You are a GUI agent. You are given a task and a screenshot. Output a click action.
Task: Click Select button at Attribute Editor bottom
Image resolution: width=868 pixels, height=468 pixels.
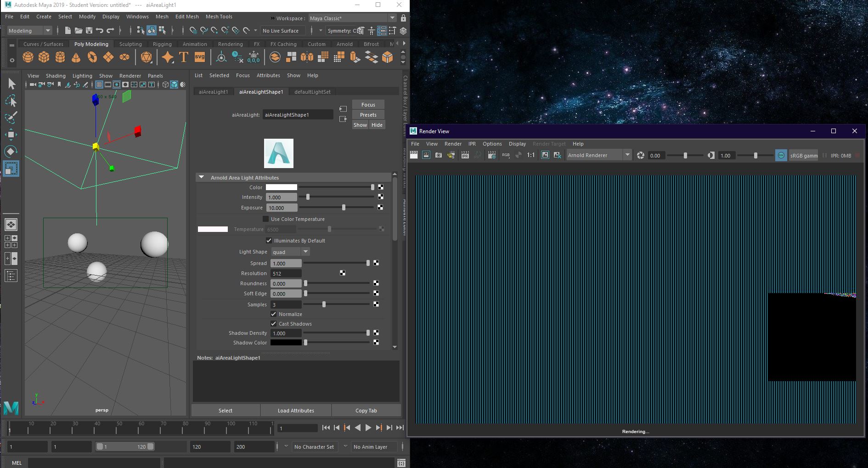[x=225, y=411]
